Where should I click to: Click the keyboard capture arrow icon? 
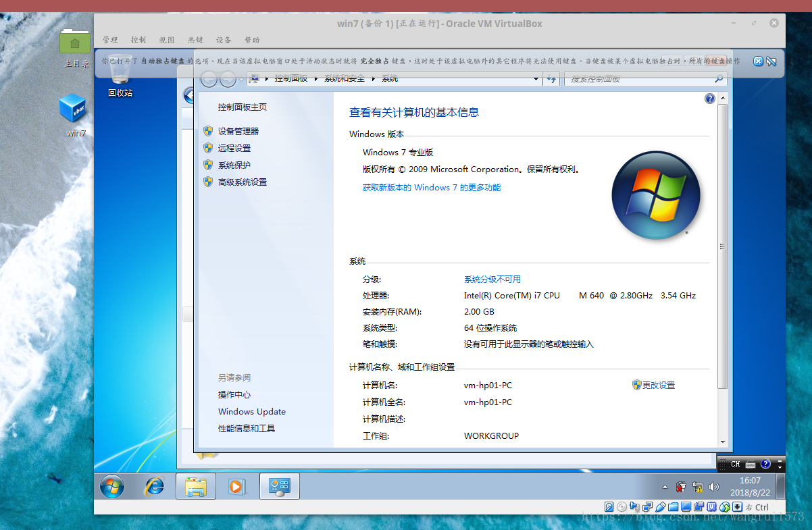tap(737, 507)
